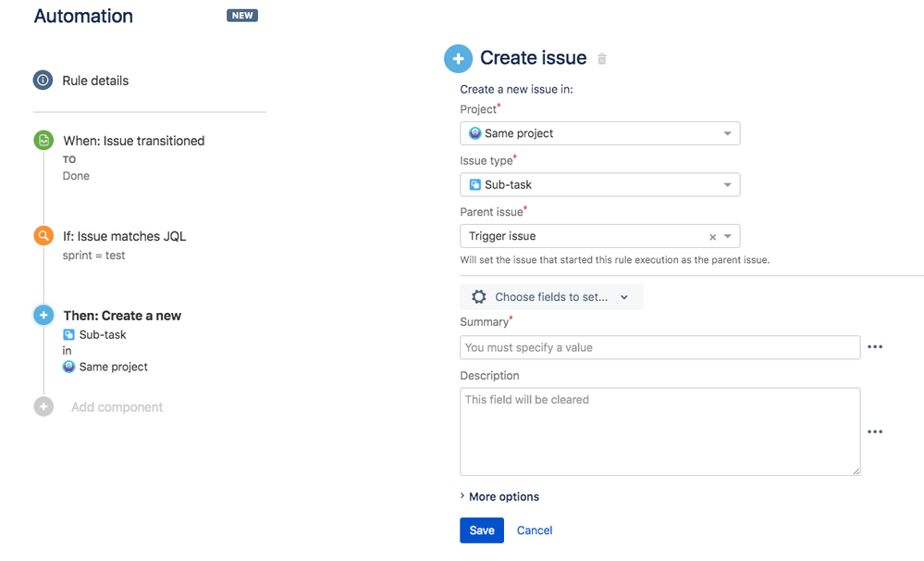The height and width of the screenshot is (561, 924).
Task: Click the trash icon next to Create issue heading
Action: 601,58
